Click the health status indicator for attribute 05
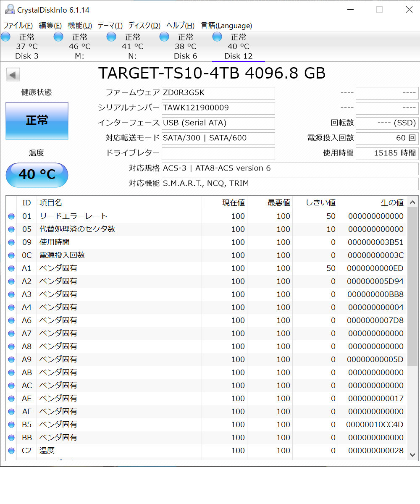The height and width of the screenshot is (504, 420). (x=11, y=229)
